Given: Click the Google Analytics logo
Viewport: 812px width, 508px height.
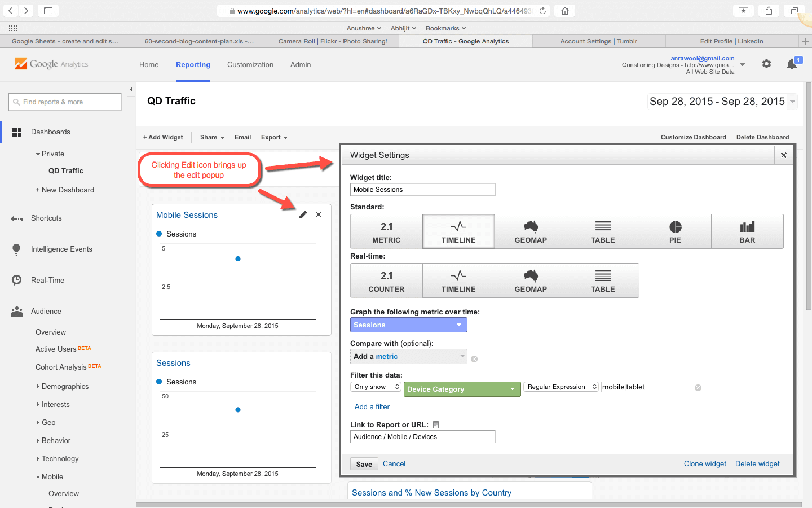Looking at the screenshot, I should pos(51,64).
